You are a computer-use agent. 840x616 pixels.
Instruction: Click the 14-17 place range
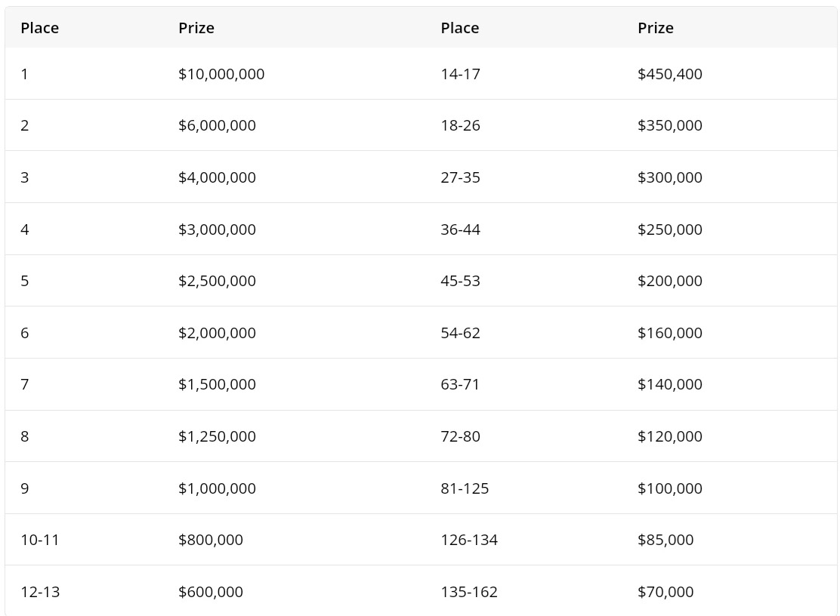coord(460,74)
